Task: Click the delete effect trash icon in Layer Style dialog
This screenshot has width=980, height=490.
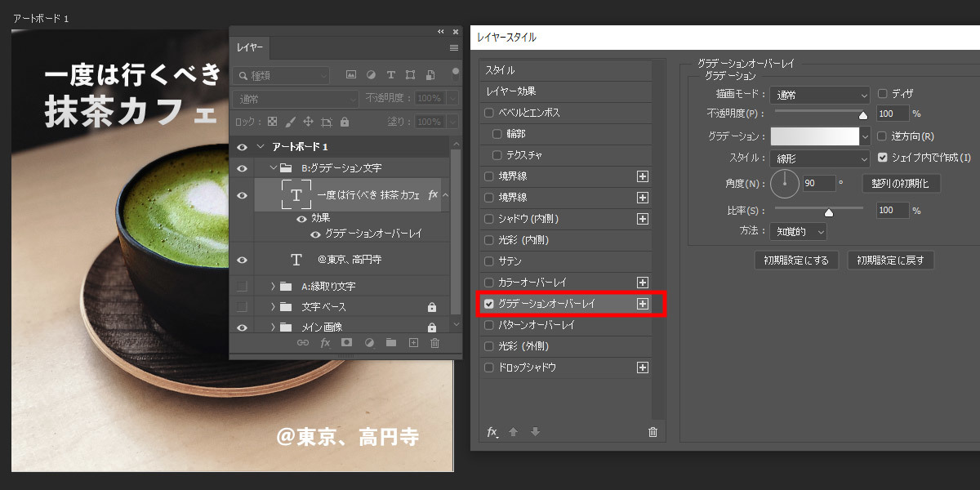Action: [x=653, y=432]
